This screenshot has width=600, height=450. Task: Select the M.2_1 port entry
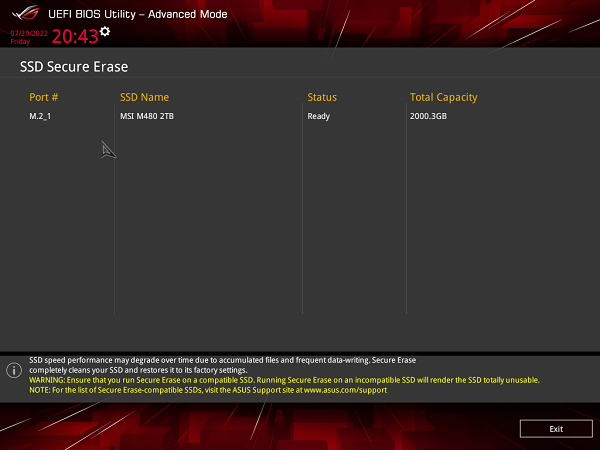coord(40,117)
